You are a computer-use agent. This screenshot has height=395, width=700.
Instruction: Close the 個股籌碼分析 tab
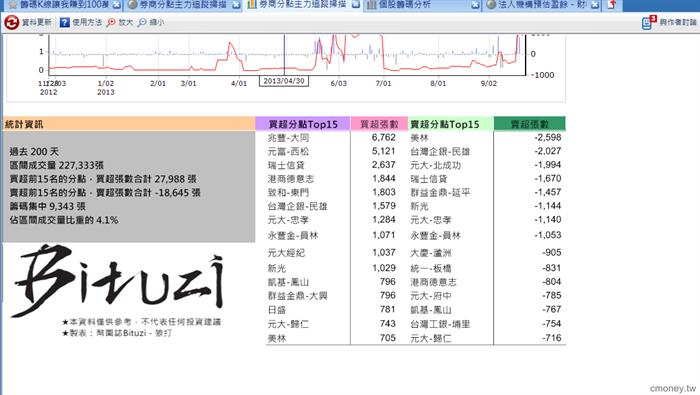pos(475,5)
